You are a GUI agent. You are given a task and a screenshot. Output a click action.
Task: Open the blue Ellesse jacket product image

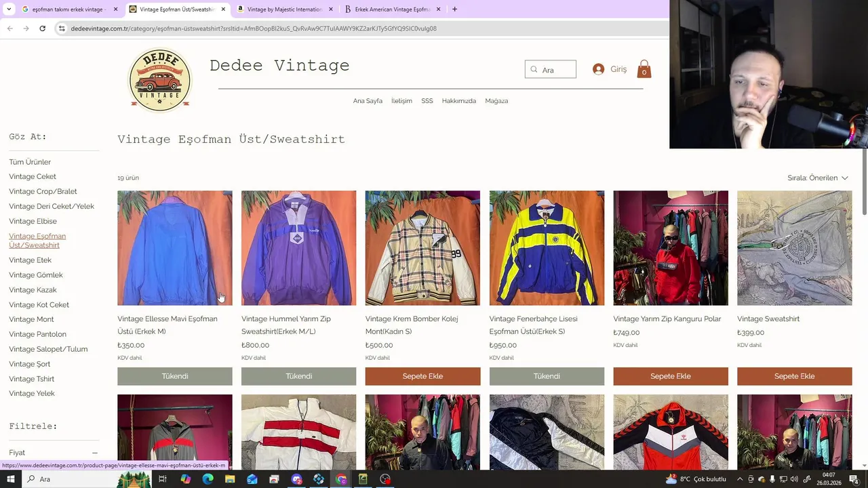click(175, 248)
